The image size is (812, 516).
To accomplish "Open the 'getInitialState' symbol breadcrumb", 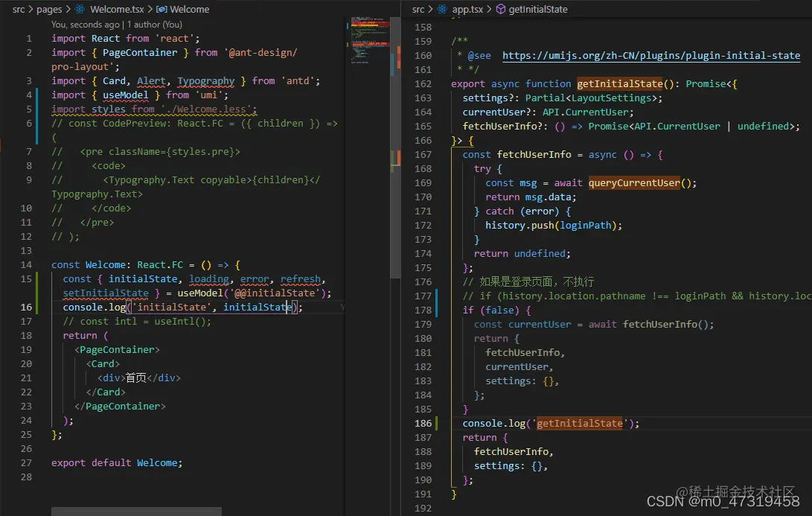I will pos(538,9).
